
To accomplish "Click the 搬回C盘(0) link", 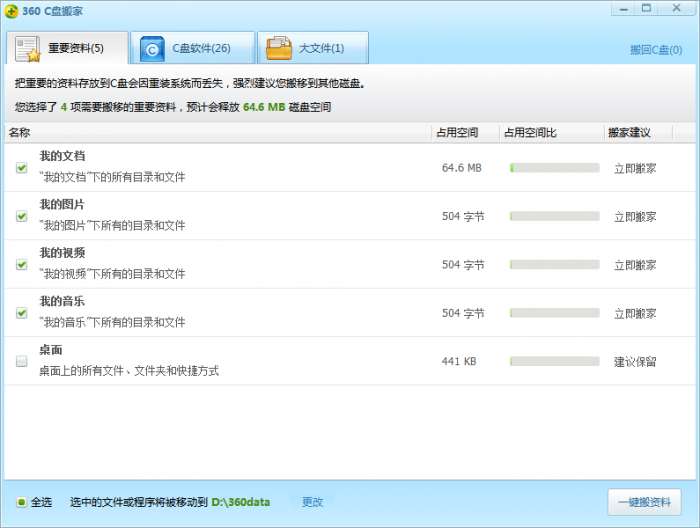I will pos(656,50).
